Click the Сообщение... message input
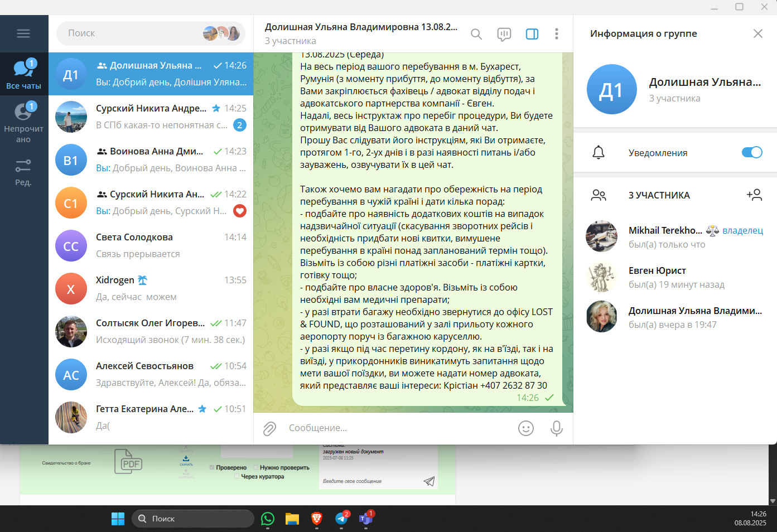Image resolution: width=777 pixels, height=532 pixels. pyautogui.click(x=399, y=428)
